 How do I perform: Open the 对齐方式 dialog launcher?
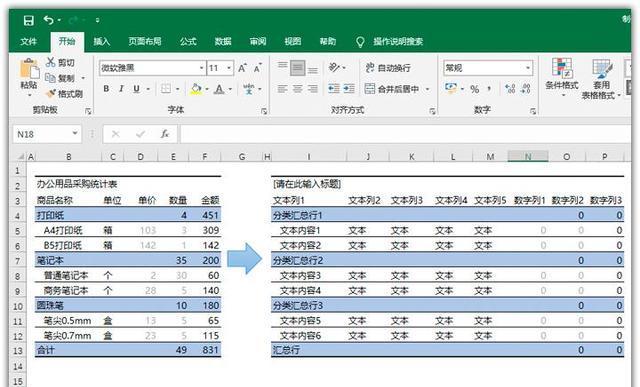click(x=432, y=111)
